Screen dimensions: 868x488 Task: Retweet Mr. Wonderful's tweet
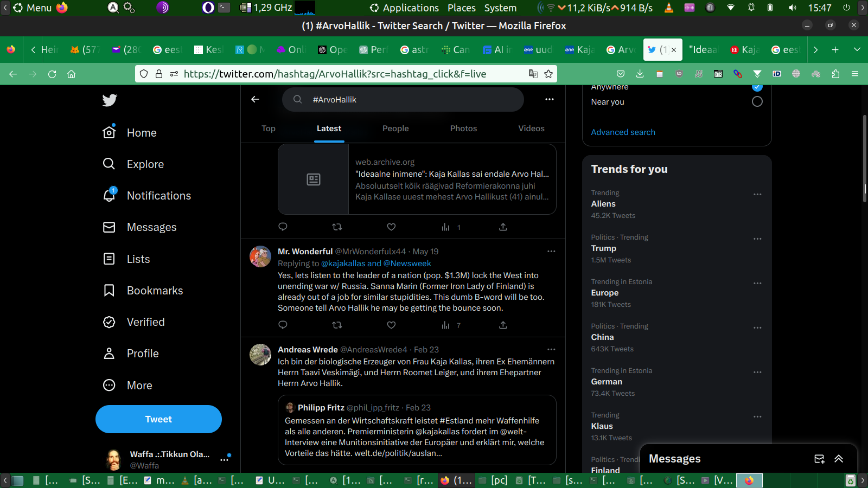tap(337, 325)
